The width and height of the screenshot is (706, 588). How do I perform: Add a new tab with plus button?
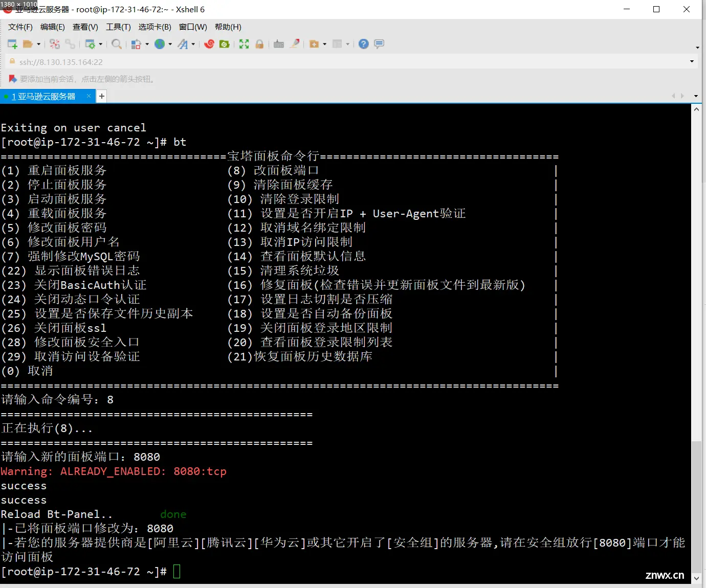coord(102,96)
